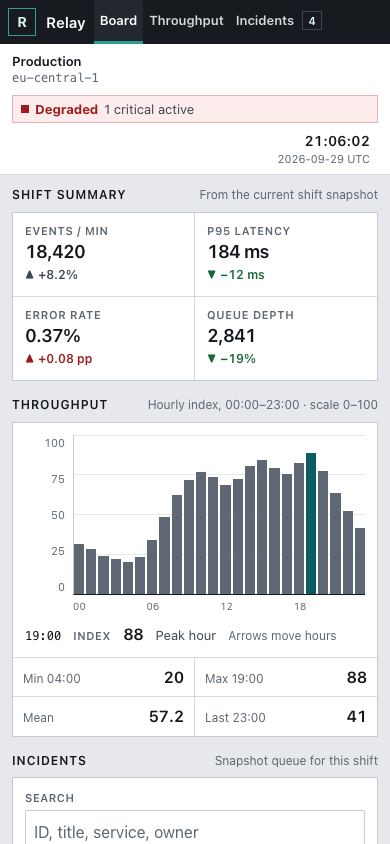The height and width of the screenshot is (844, 390).
Task: Select the 18:00 bar in throughput chart
Action: (x=299, y=529)
